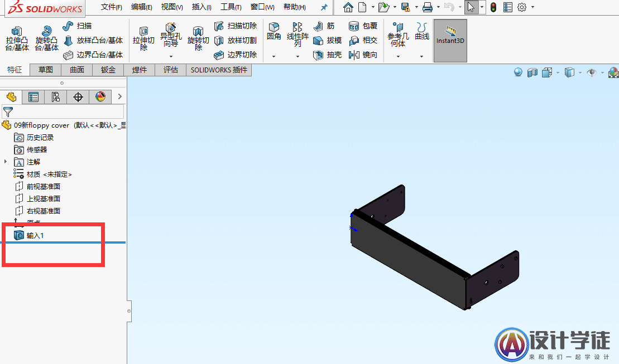Open ConfigurationManager tab in the side panel
This screenshot has width=619, height=364.
56,96
